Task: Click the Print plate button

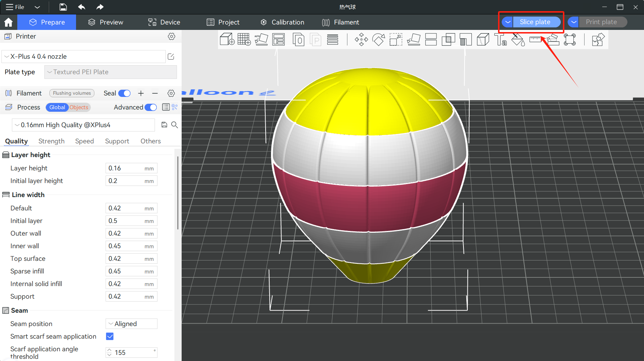Action: click(x=603, y=22)
